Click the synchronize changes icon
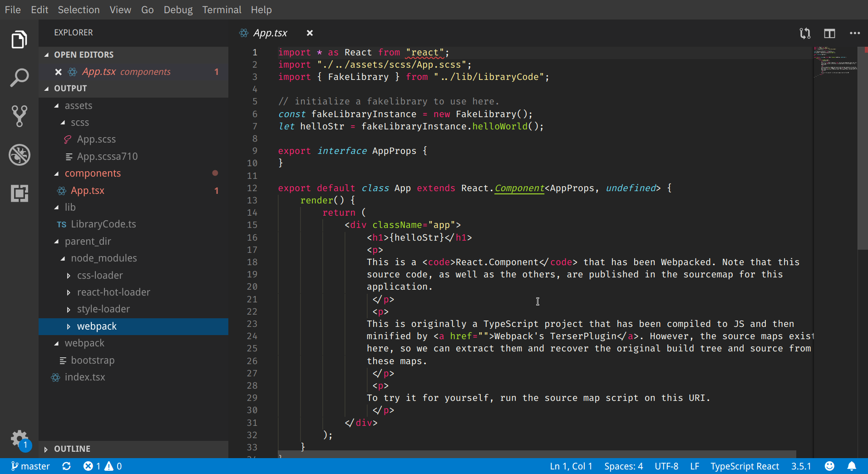 (x=66, y=466)
